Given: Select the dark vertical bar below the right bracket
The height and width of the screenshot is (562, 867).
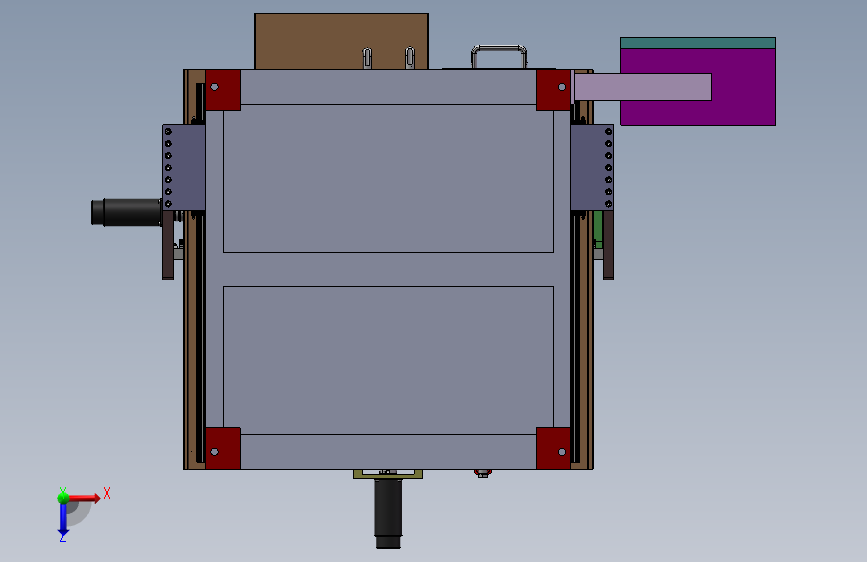Looking at the screenshot, I should (608, 245).
